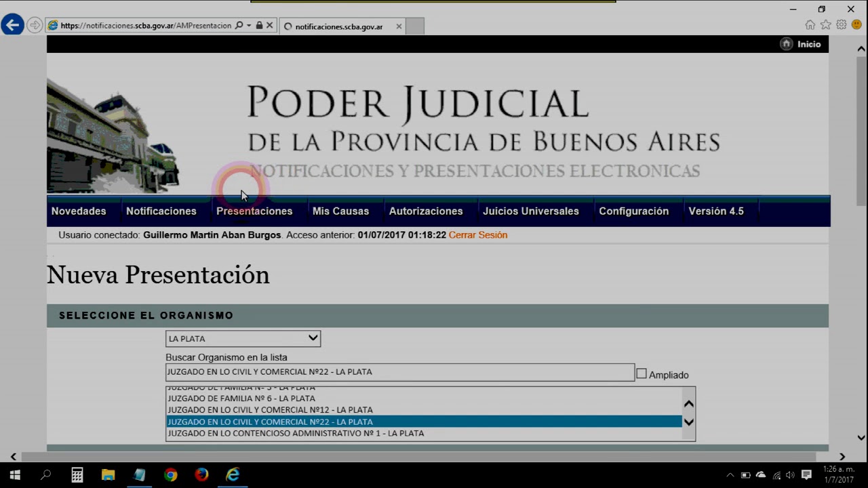Click the address bar URL
868x488 pixels.
(146, 26)
